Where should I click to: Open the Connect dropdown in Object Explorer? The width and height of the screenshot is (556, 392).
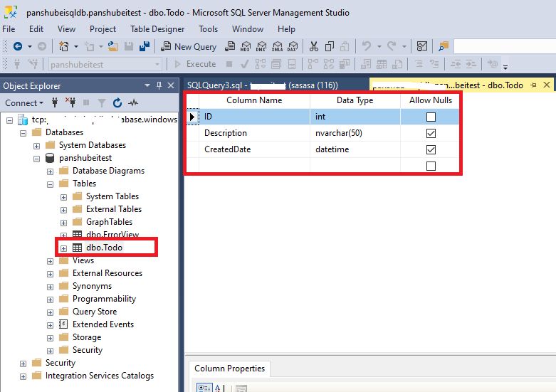point(24,102)
